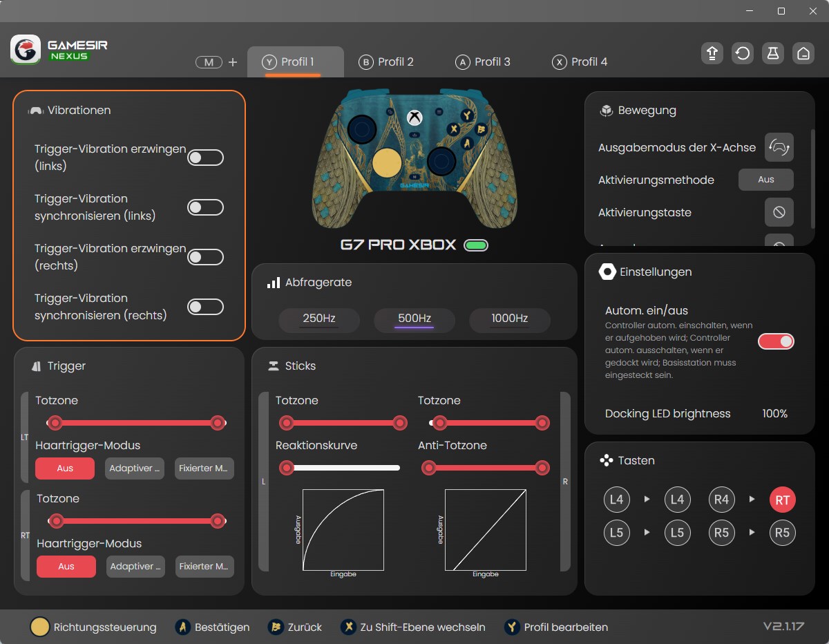The image size is (829, 644).
Task: Click the red RT mapping target
Action: [782, 500]
